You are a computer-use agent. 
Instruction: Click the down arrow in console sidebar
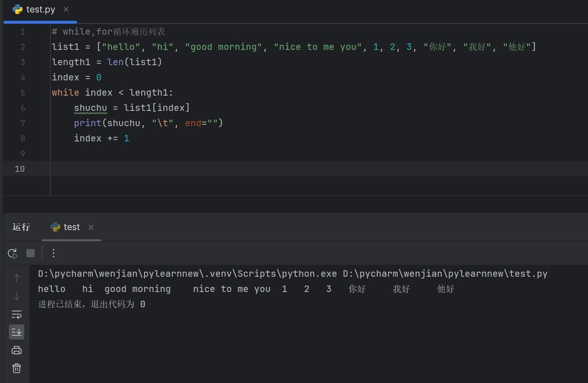[16, 296]
